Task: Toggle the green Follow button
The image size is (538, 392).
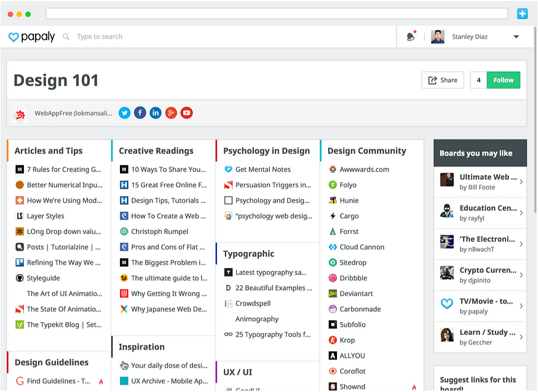Action: (503, 80)
